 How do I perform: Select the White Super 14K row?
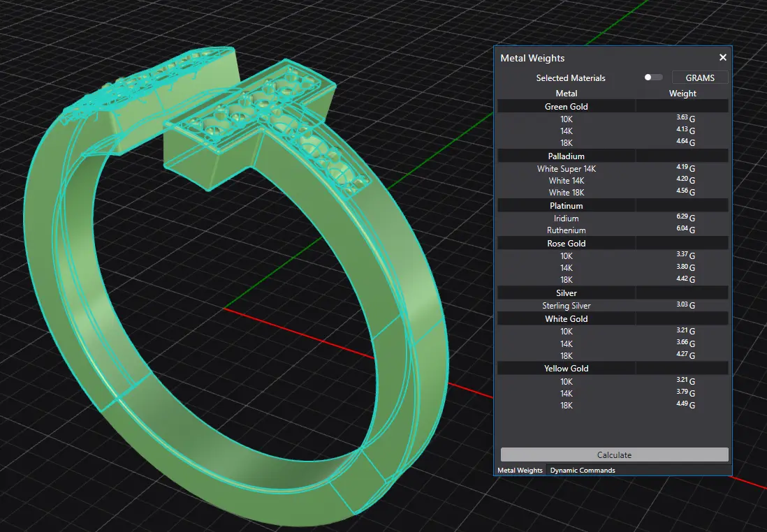tap(566, 169)
